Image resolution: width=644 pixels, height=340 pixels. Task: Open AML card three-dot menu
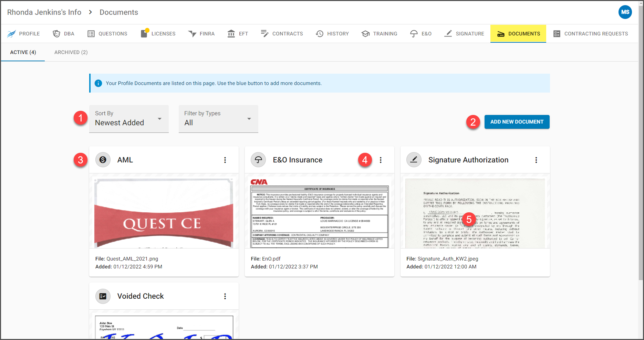pyautogui.click(x=225, y=160)
